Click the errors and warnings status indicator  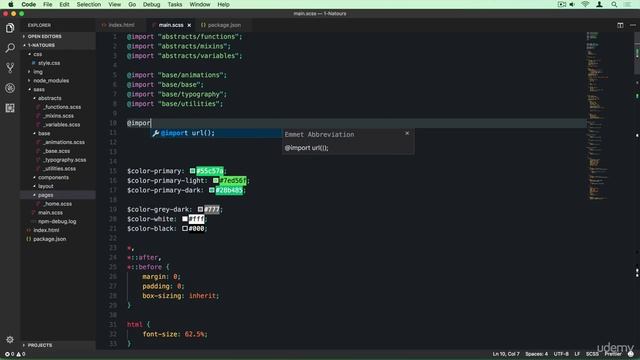pos(15,354)
